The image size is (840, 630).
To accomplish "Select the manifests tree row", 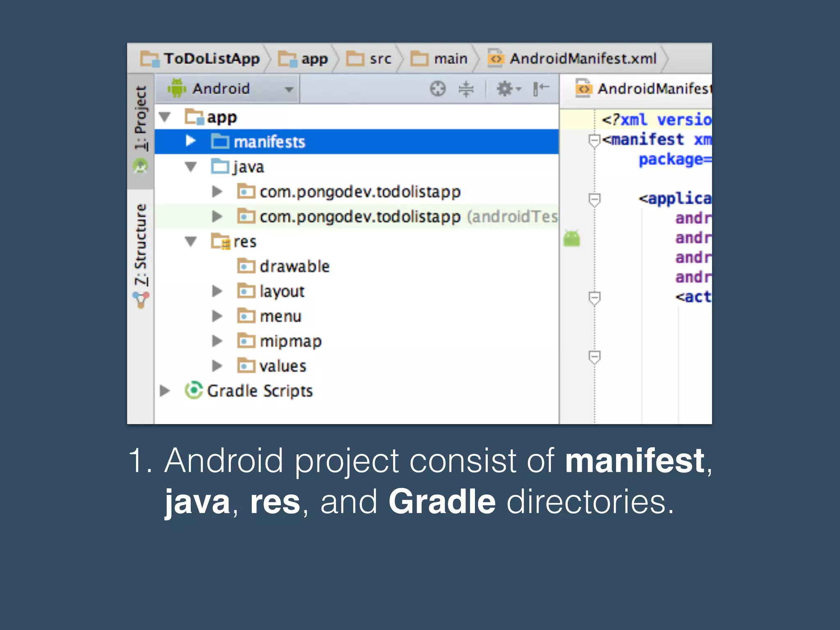I will pyautogui.click(x=356, y=142).
